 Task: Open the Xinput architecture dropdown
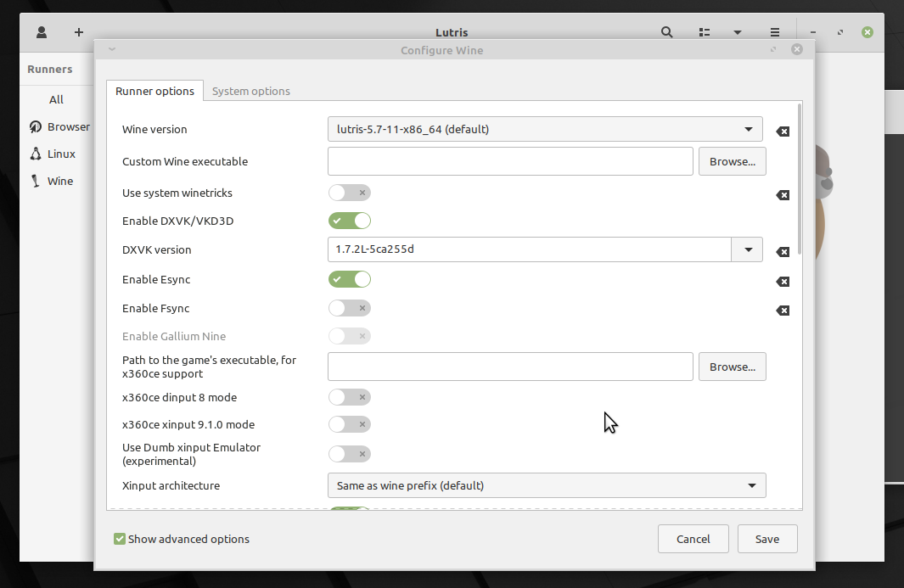pos(547,485)
